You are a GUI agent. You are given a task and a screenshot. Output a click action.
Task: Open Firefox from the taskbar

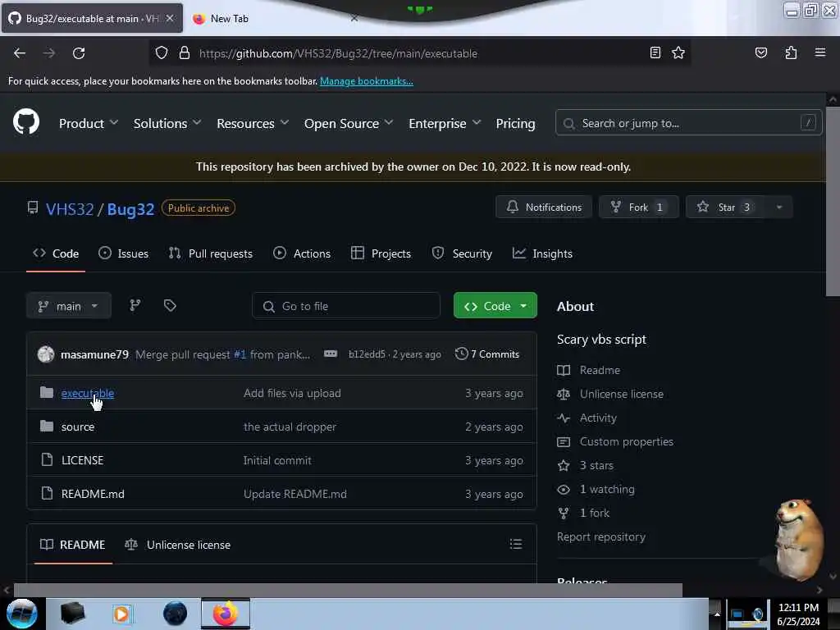pyautogui.click(x=226, y=614)
